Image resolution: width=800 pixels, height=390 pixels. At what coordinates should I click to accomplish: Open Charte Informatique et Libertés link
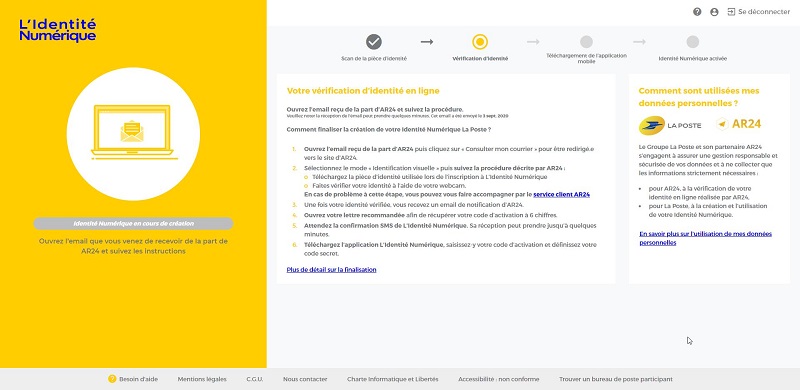click(392, 379)
